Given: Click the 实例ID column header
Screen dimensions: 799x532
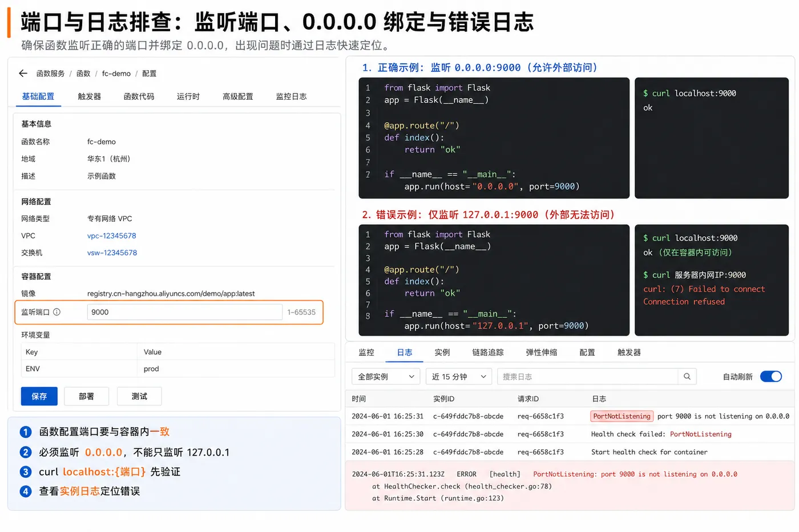Looking at the screenshot, I should pos(444,399).
